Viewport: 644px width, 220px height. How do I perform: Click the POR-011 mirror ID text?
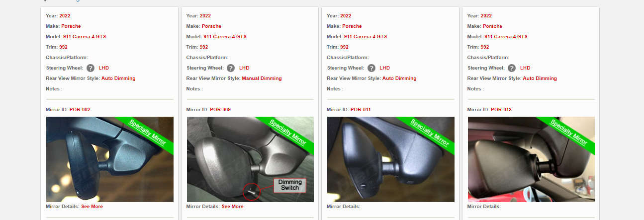[x=361, y=110]
